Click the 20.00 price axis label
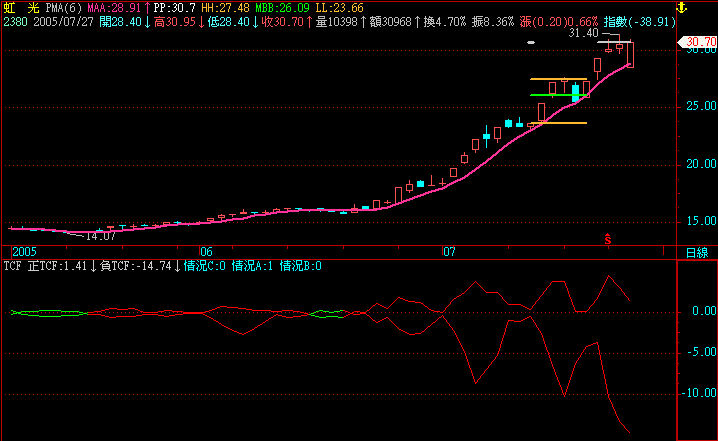This screenshot has width=718, height=441. coord(701,164)
